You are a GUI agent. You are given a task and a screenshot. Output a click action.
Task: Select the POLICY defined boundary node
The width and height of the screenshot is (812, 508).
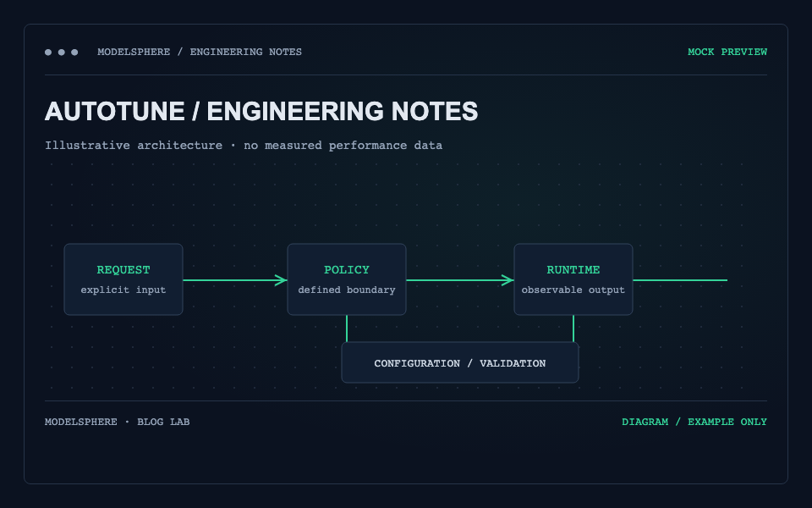[x=347, y=279]
